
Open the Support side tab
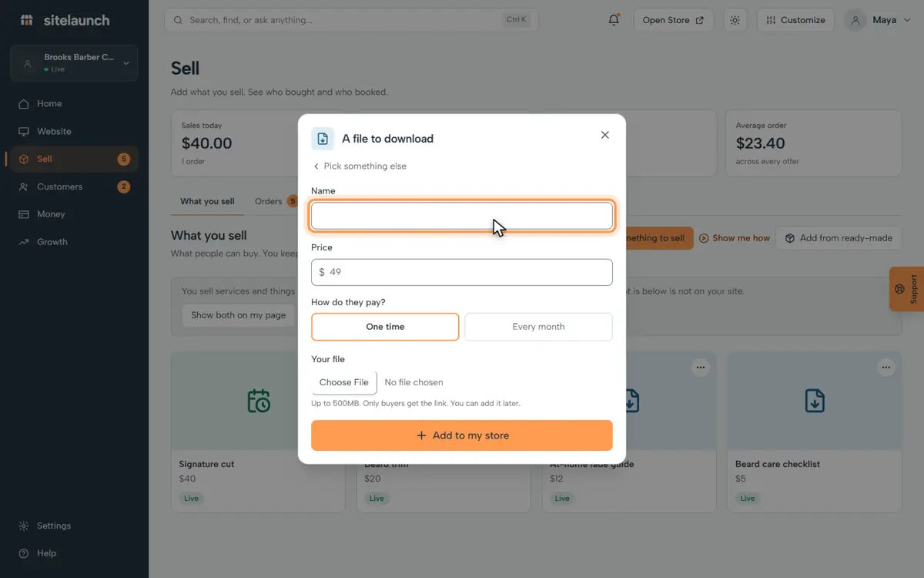(x=906, y=289)
